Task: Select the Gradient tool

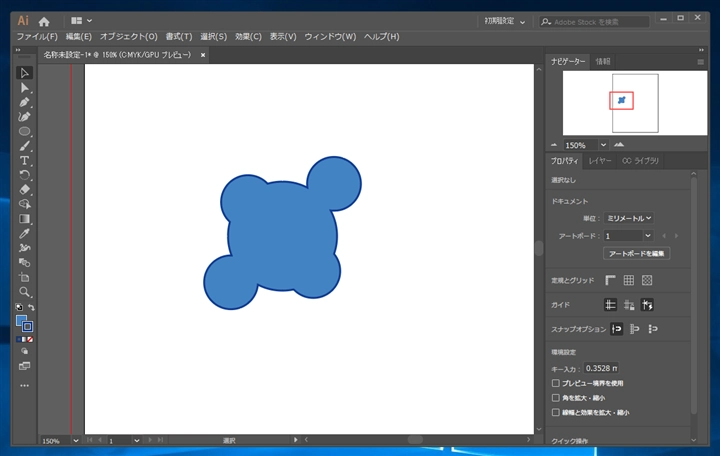Action: tap(24, 219)
